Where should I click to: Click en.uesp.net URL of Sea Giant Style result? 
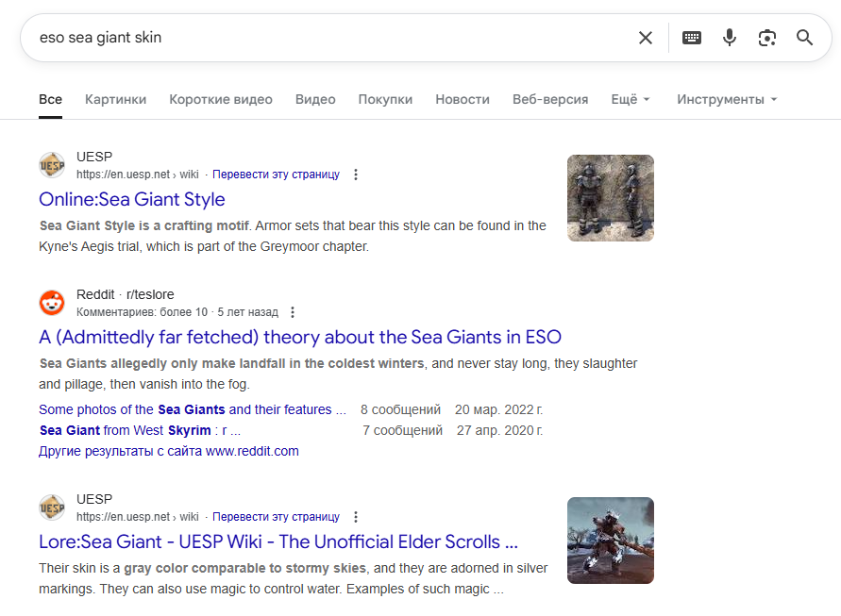137,175
